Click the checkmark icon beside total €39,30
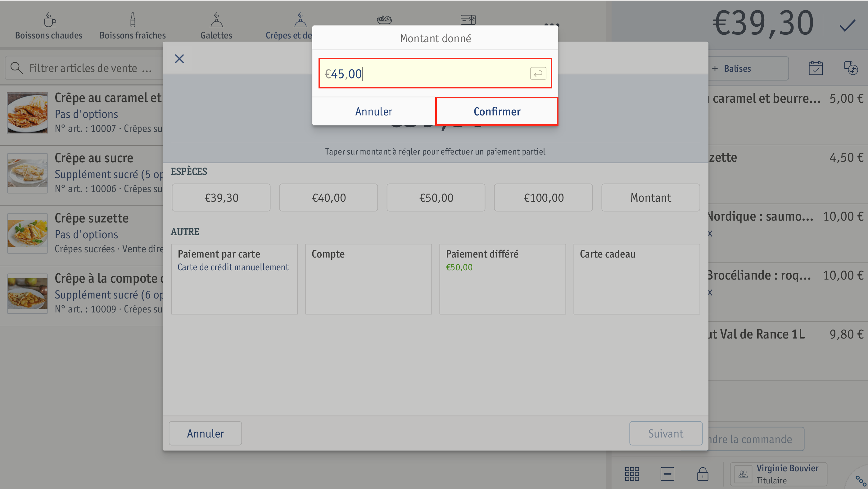 tap(847, 25)
